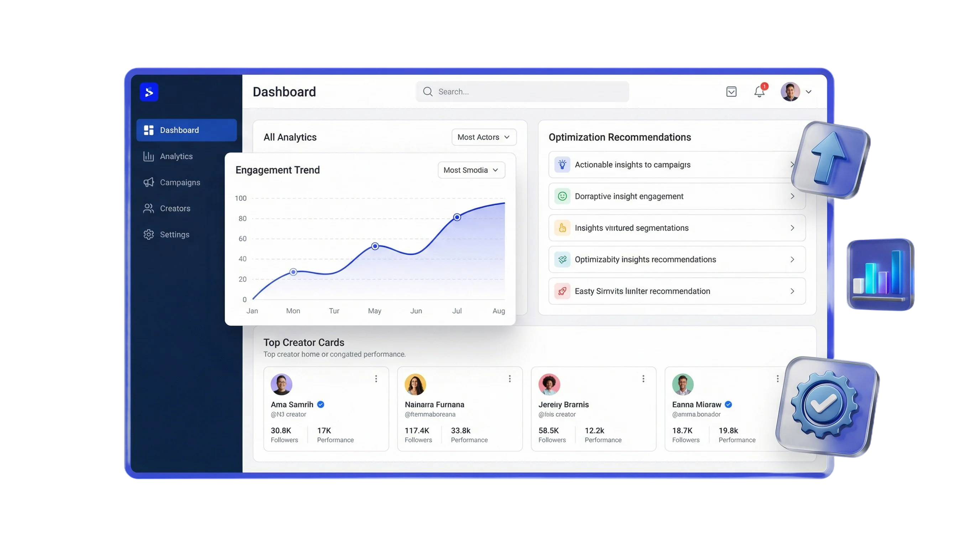
Task: Expand the Most Actors dropdown
Action: point(484,137)
